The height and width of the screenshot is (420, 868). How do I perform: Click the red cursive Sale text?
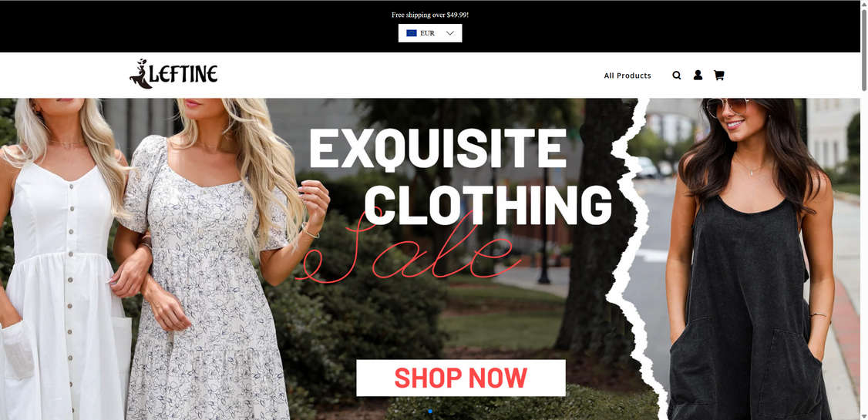coord(409,247)
